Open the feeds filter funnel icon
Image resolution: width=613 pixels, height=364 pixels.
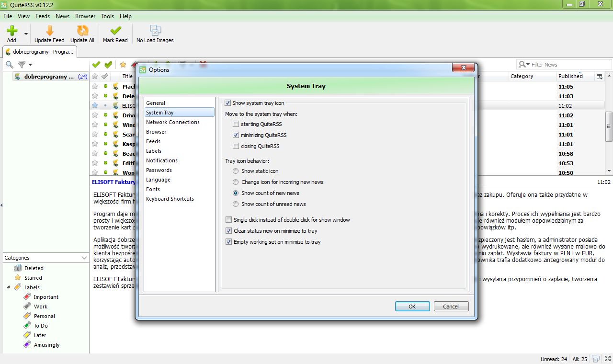(22, 65)
